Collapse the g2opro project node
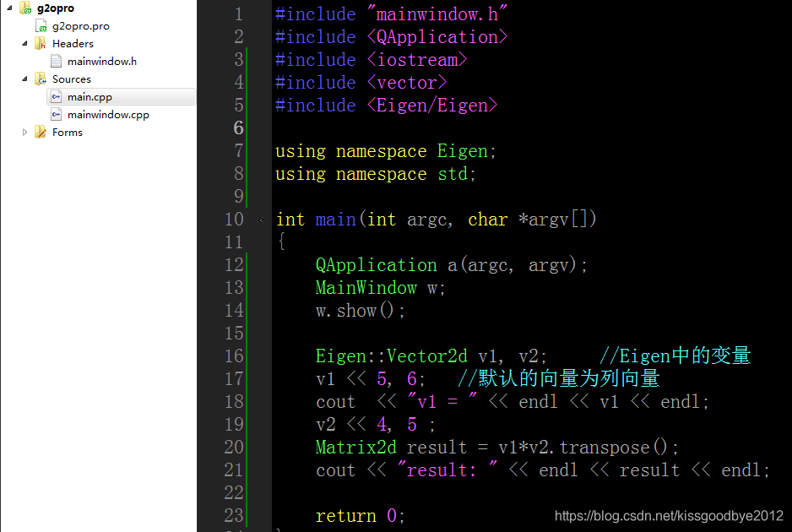This screenshot has height=532, width=792. click(9, 8)
